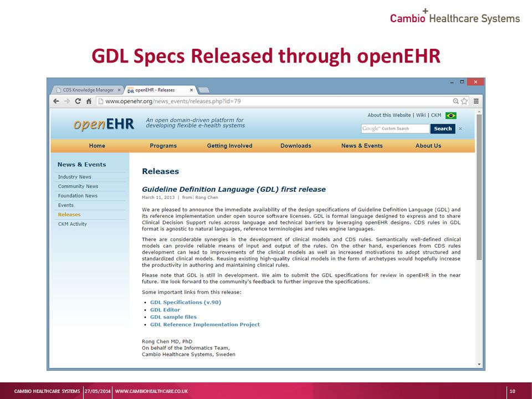
Task: Open the CKM header link
Action: [x=436, y=115]
